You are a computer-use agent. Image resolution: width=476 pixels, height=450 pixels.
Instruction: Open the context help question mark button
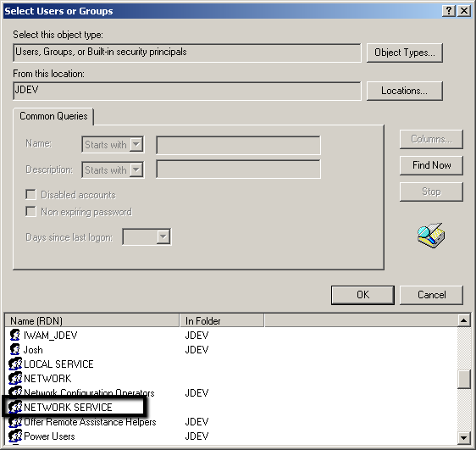click(449, 11)
